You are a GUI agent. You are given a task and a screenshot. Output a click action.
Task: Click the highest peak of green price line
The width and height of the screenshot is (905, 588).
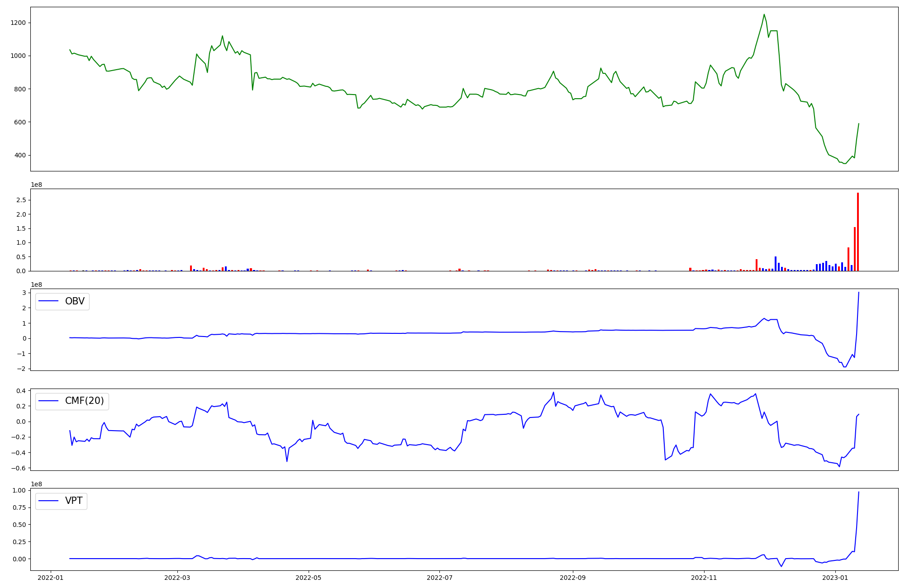[x=764, y=14]
